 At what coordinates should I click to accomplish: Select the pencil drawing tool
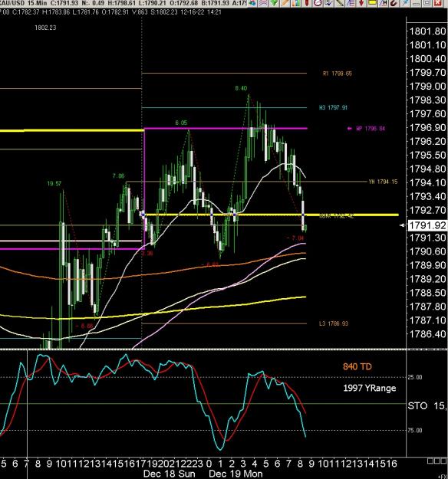pyautogui.click(x=285, y=3)
